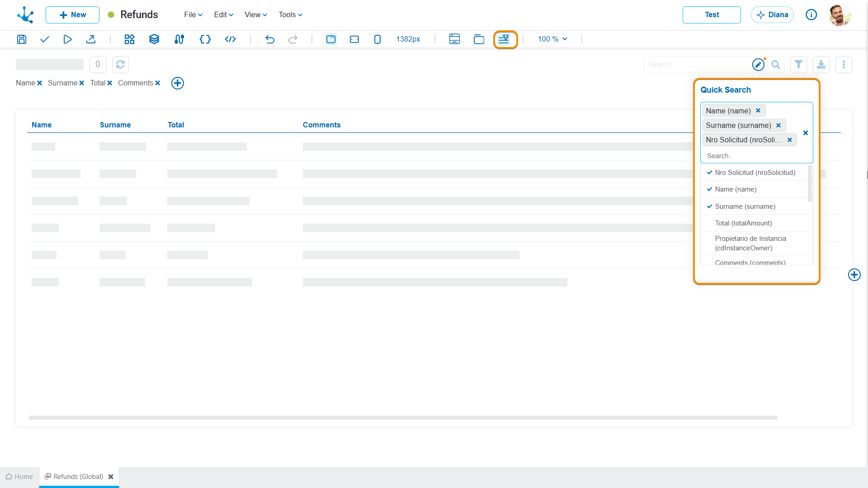Open the Tools menu
Image resolution: width=868 pixels, height=488 pixels.
click(x=290, y=15)
